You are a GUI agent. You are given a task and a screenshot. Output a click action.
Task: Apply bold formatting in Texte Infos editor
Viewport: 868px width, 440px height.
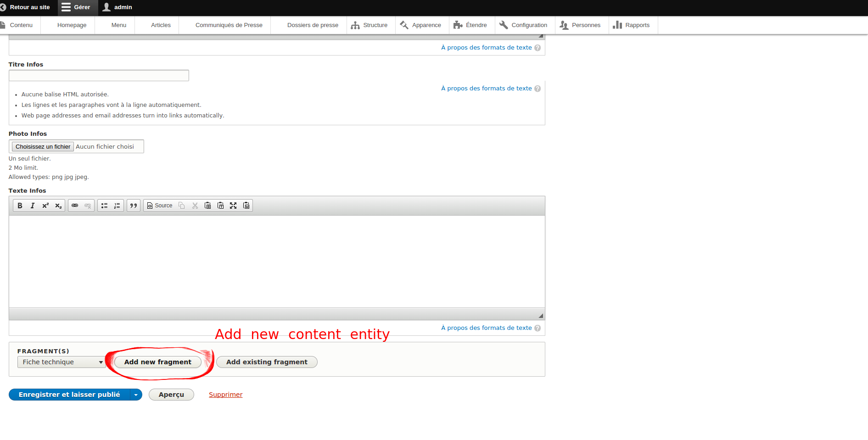point(20,205)
